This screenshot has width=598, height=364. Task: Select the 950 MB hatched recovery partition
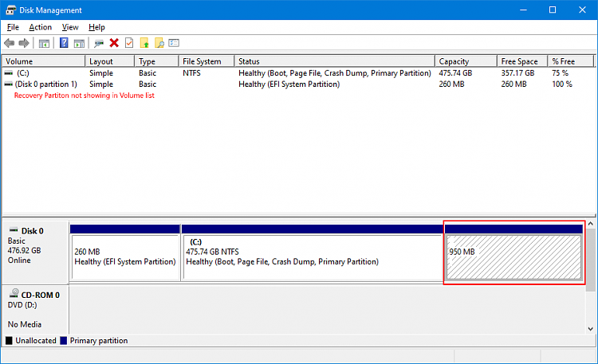click(x=513, y=256)
